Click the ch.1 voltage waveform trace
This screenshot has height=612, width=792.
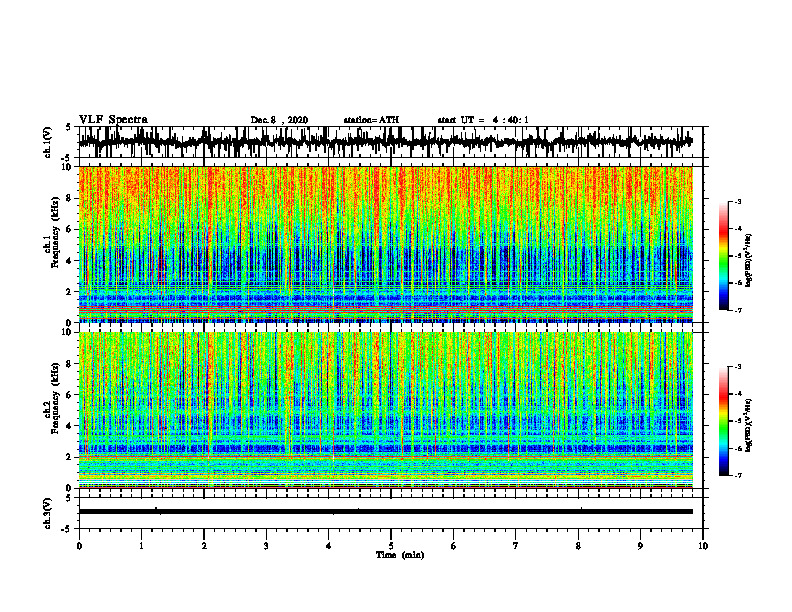pyautogui.click(x=385, y=142)
